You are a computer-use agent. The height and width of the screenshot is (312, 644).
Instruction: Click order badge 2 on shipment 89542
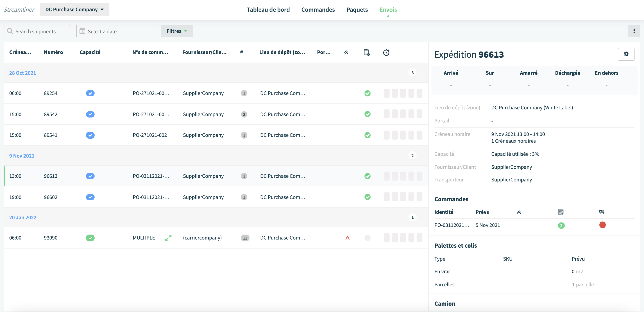[x=244, y=114]
